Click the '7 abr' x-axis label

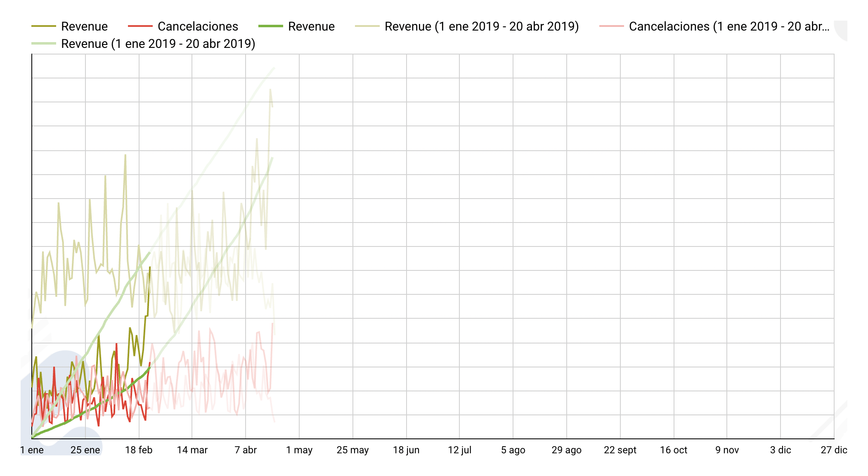point(246,450)
